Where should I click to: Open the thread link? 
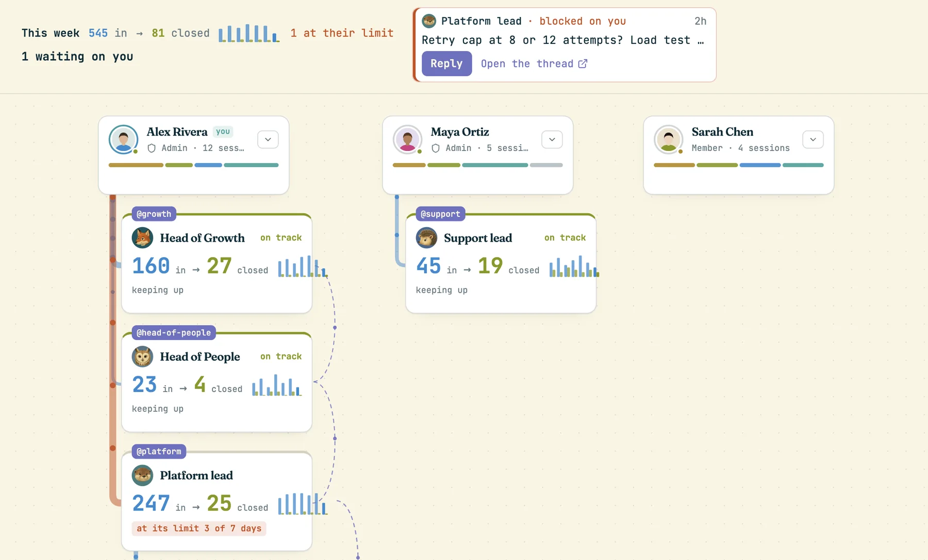534,63
